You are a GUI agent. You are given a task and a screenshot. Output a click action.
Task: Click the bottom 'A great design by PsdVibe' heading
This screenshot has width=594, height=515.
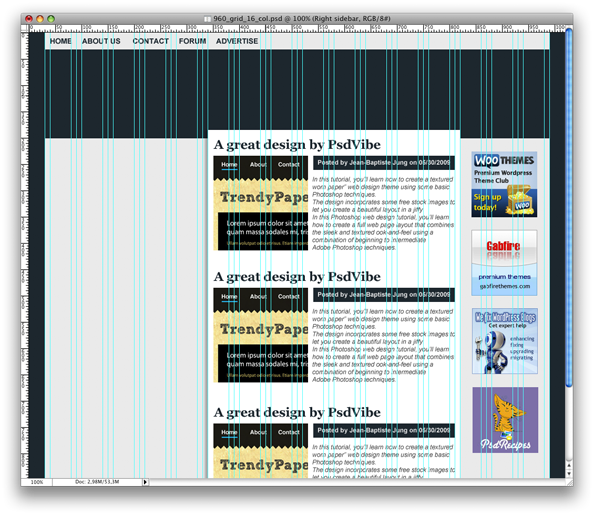297,412
